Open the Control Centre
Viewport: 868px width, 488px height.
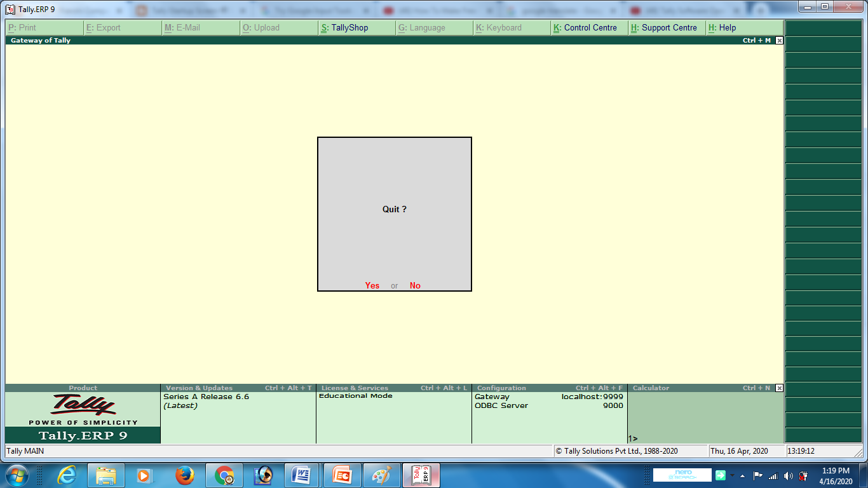pyautogui.click(x=590, y=28)
